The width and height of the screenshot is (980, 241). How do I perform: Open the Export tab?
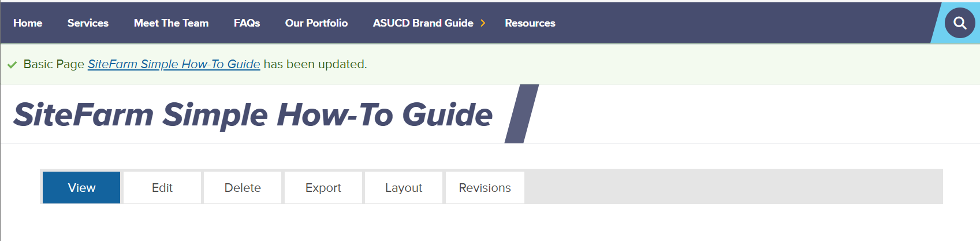(x=323, y=188)
